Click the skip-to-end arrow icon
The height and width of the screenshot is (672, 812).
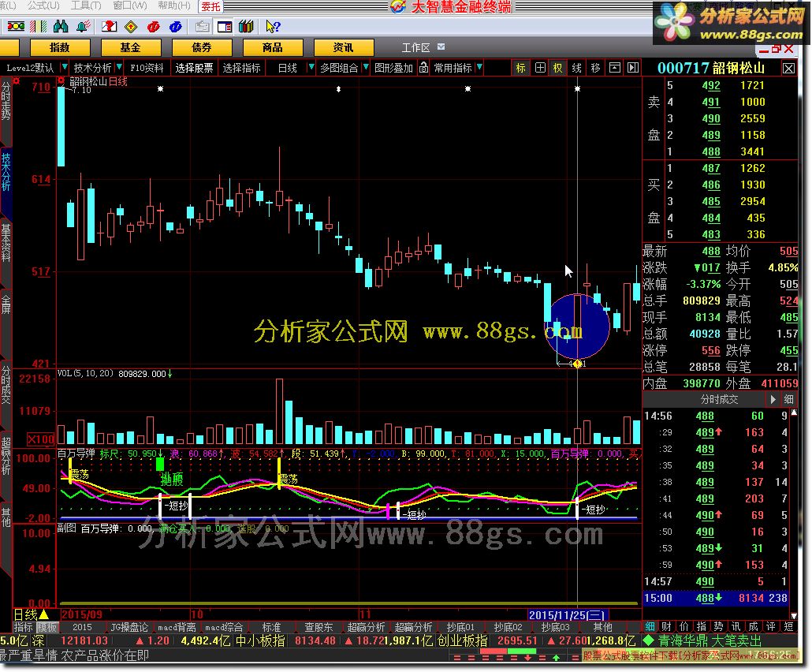pyautogui.click(x=633, y=68)
